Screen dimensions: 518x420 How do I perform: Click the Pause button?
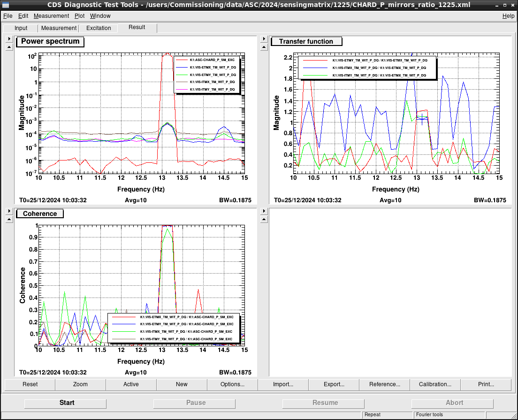[x=195, y=403]
